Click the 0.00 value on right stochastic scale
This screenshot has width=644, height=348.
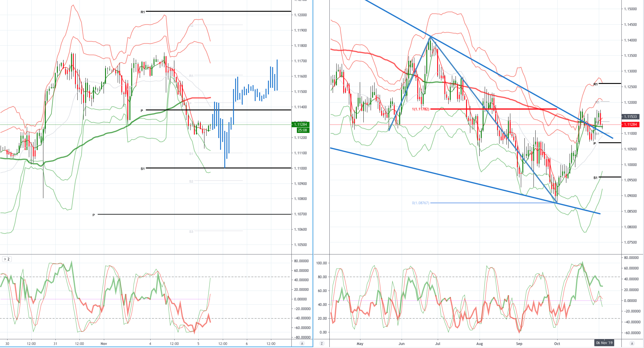click(x=323, y=332)
